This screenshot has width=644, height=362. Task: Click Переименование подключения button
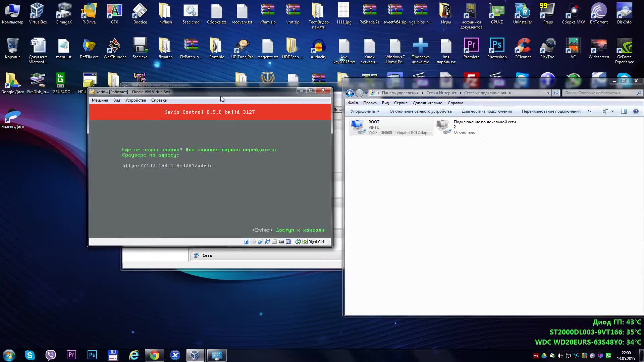(x=551, y=111)
